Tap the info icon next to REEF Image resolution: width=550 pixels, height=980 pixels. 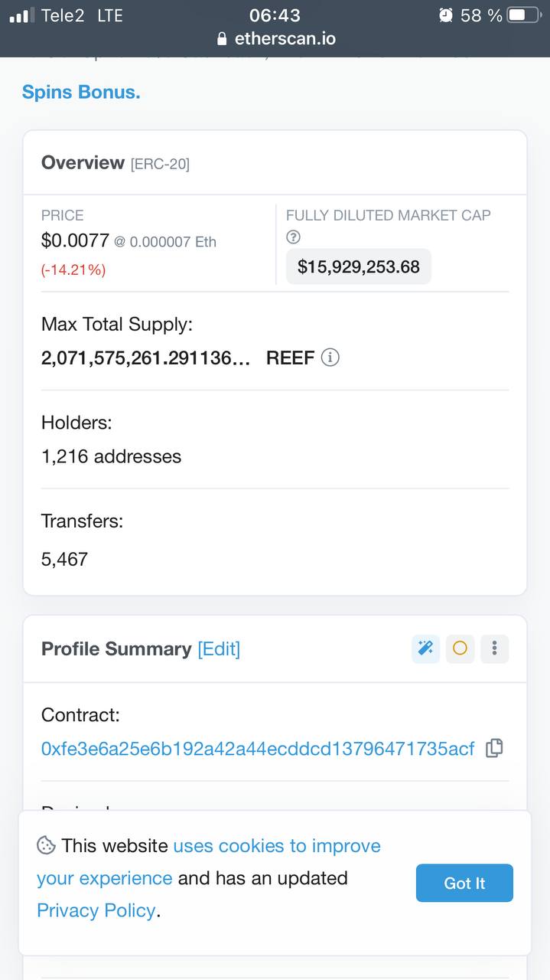click(330, 358)
